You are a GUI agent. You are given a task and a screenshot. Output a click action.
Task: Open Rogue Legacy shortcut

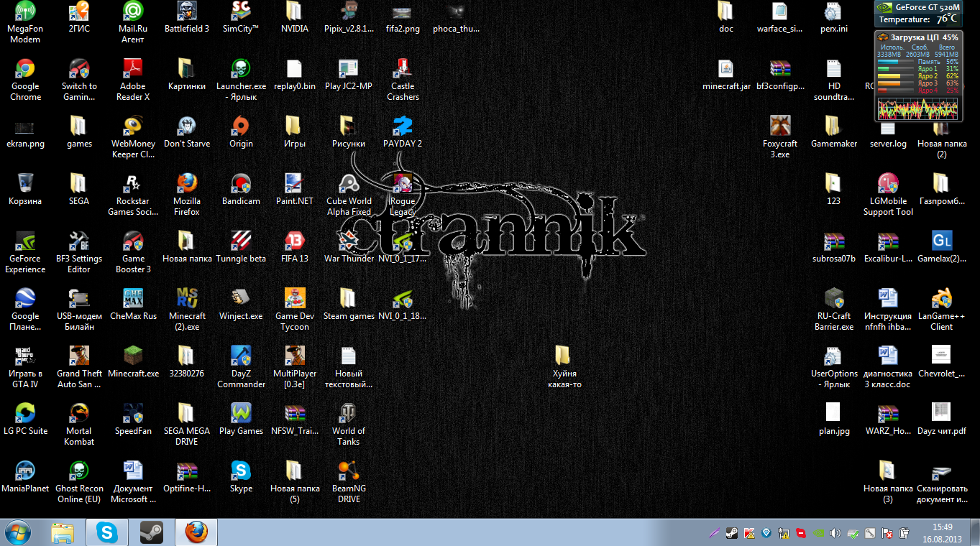(403, 195)
